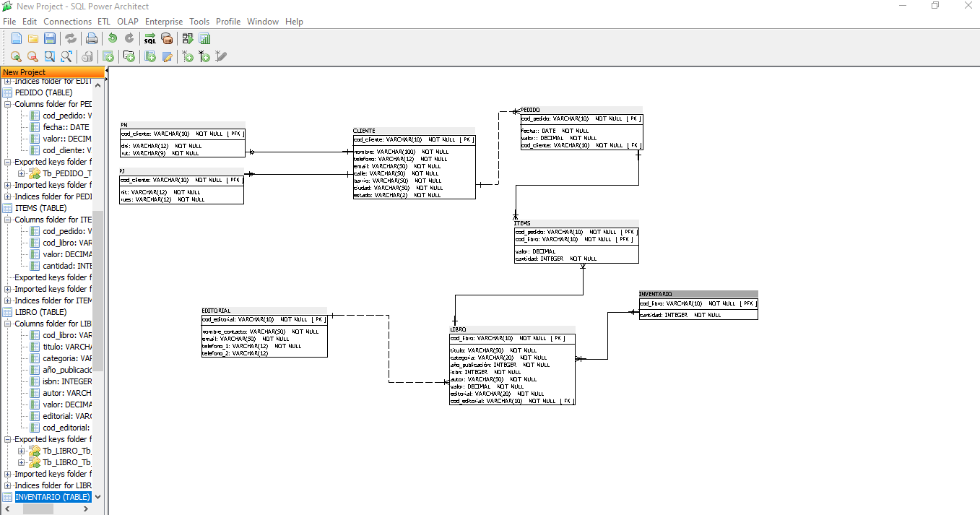Expand Imported keys folder under PEDIDO
Viewport: 980px width, 515px height.
[x=8, y=185]
